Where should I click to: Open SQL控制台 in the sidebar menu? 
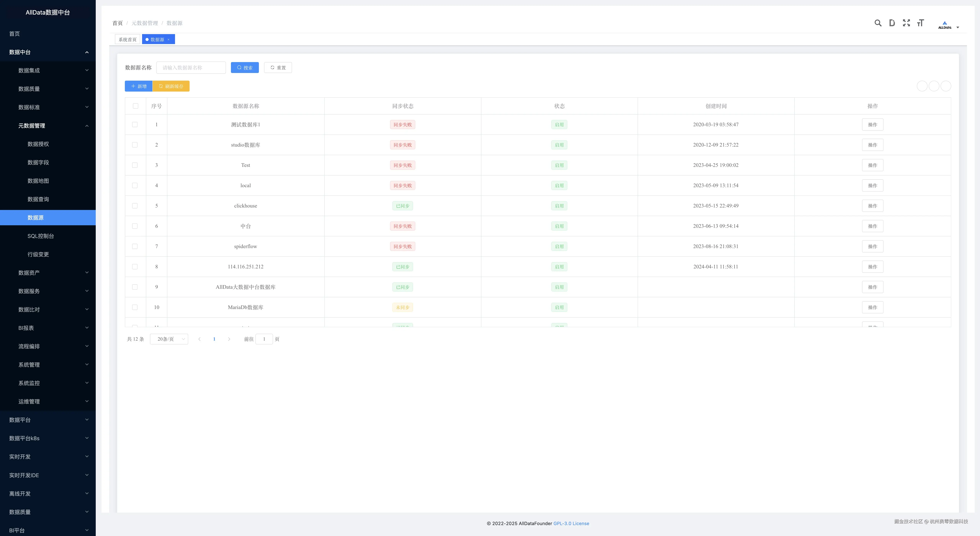pos(41,236)
